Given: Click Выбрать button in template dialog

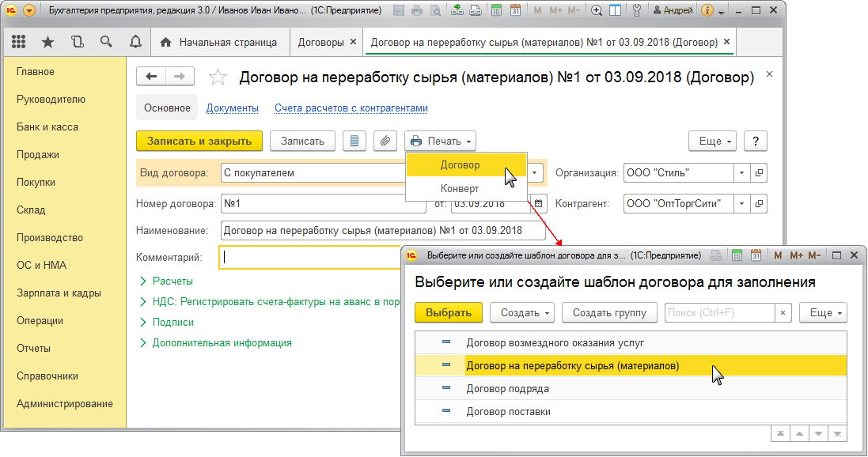Looking at the screenshot, I should coord(449,312).
